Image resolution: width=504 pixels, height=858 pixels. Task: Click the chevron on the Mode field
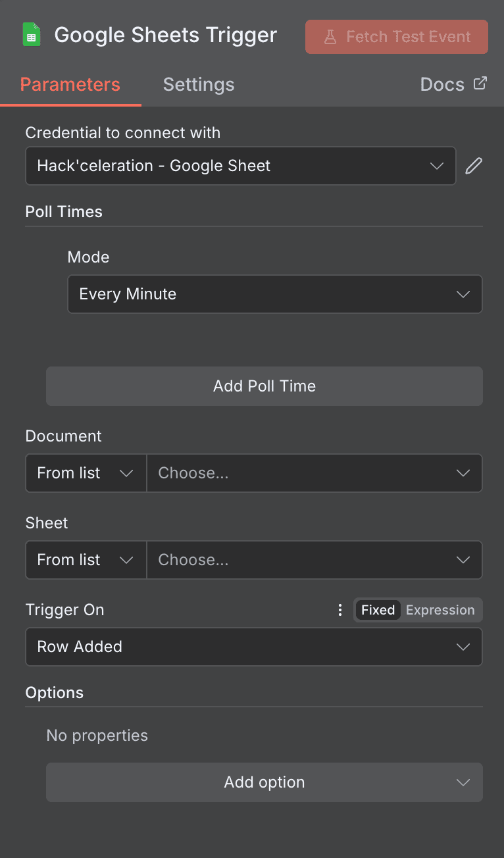click(463, 294)
